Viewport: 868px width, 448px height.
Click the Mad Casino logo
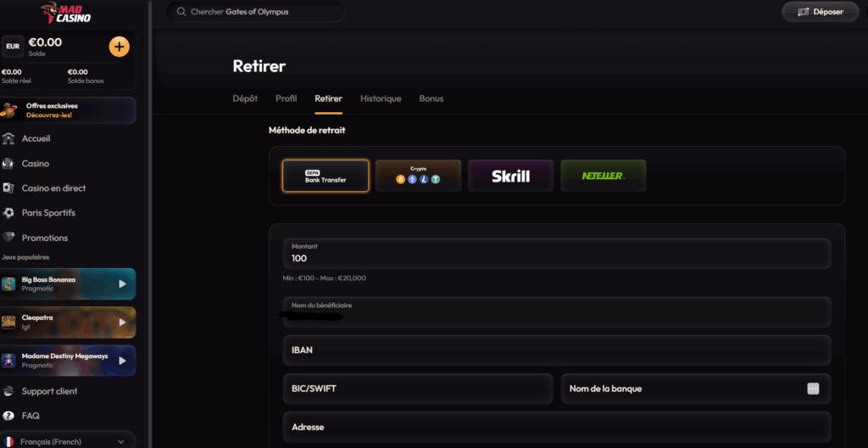66,12
